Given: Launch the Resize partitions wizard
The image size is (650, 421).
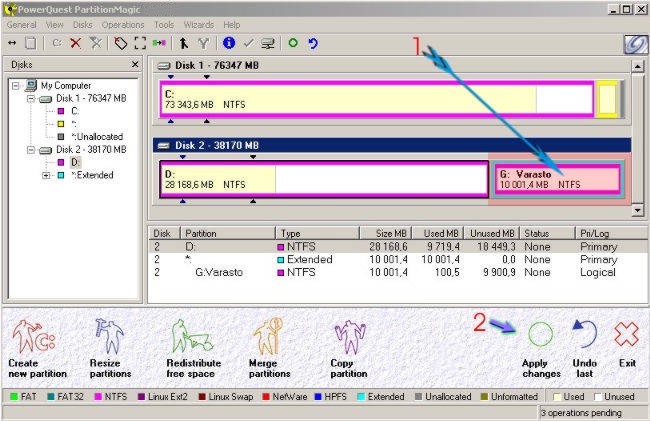Looking at the screenshot, I should (x=110, y=349).
